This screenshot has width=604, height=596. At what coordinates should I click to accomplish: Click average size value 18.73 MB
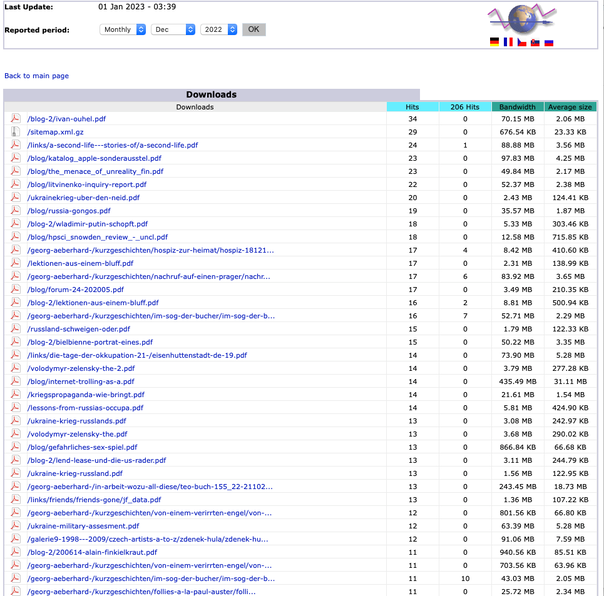click(x=570, y=487)
